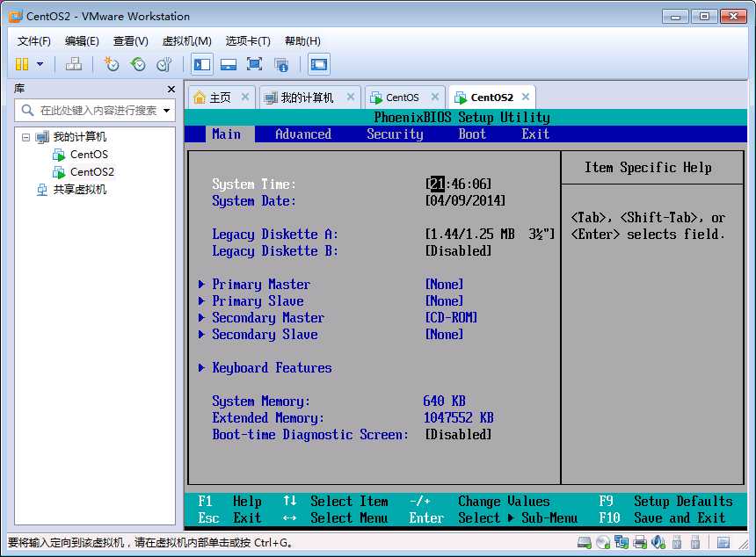756x557 pixels.
Task: Click the Primary Master label text
Action: click(x=261, y=285)
